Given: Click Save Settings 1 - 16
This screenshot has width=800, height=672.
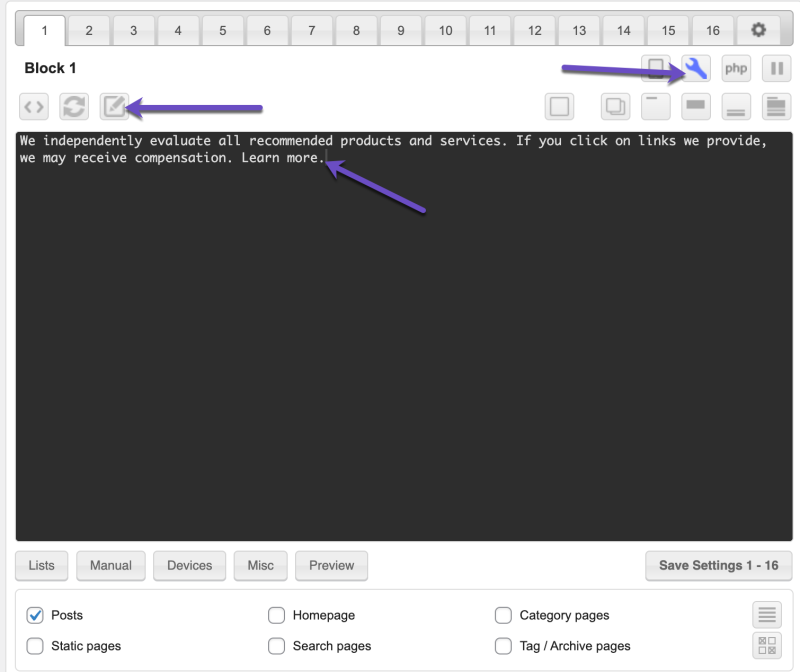Looking at the screenshot, I should click(x=718, y=565).
